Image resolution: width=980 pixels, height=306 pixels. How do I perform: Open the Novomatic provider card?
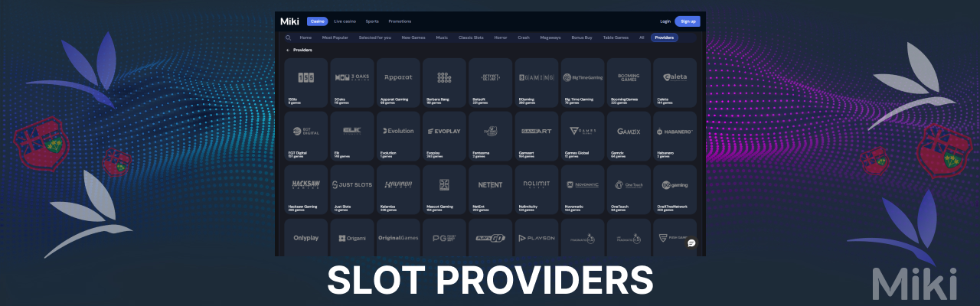(583, 190)
